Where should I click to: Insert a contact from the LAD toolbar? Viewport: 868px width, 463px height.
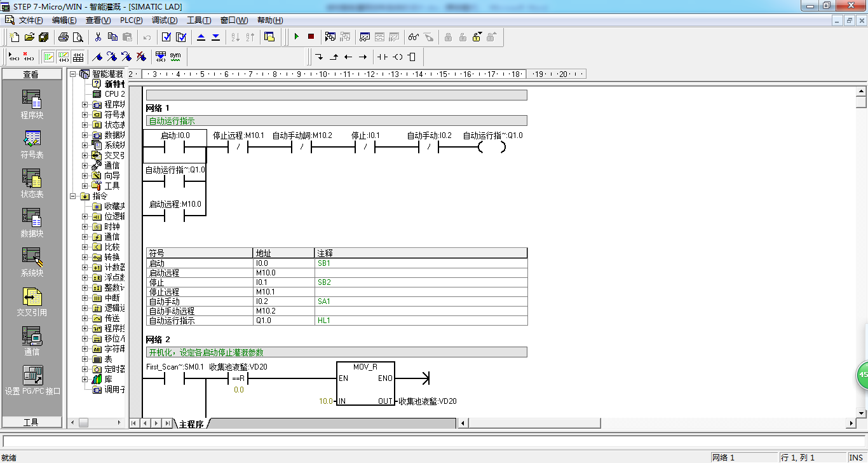(x=382, y=57)
